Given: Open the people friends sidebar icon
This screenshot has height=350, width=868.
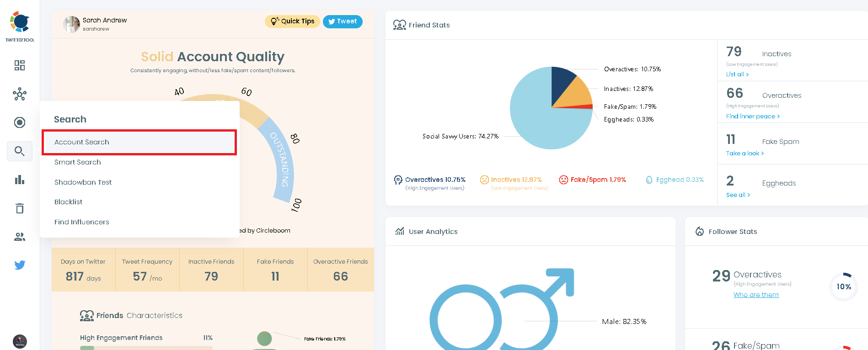Looking at the screenshot, I should tap(20, 237).
